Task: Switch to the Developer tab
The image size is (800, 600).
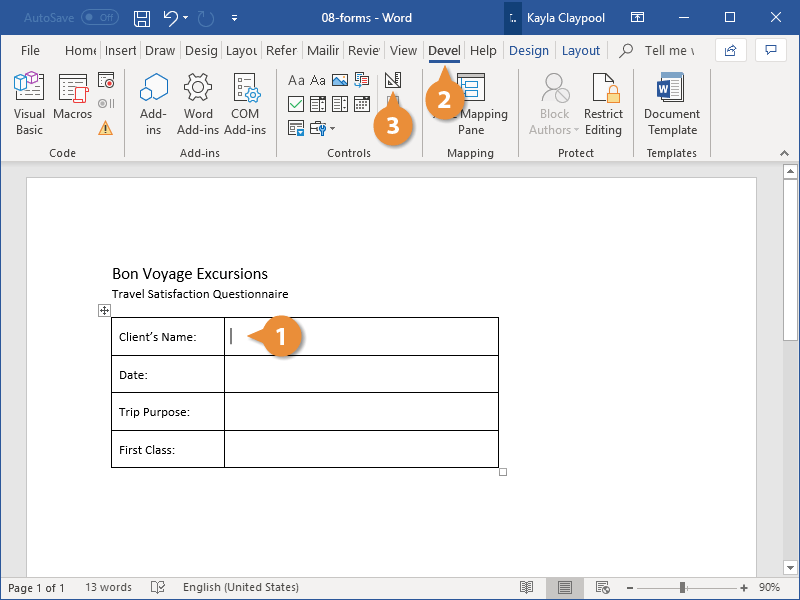Action: [444, 50]
